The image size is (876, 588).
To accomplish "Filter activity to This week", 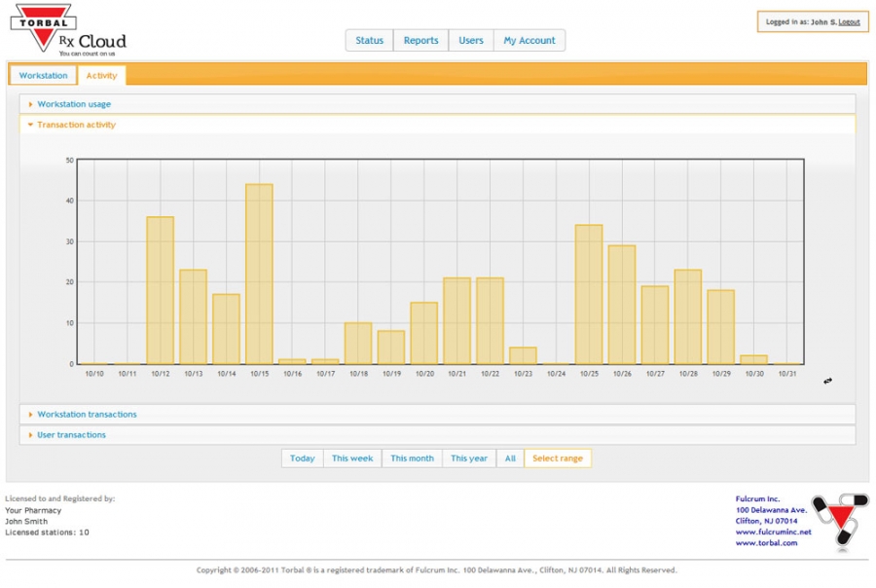I will tap(352, 459).
